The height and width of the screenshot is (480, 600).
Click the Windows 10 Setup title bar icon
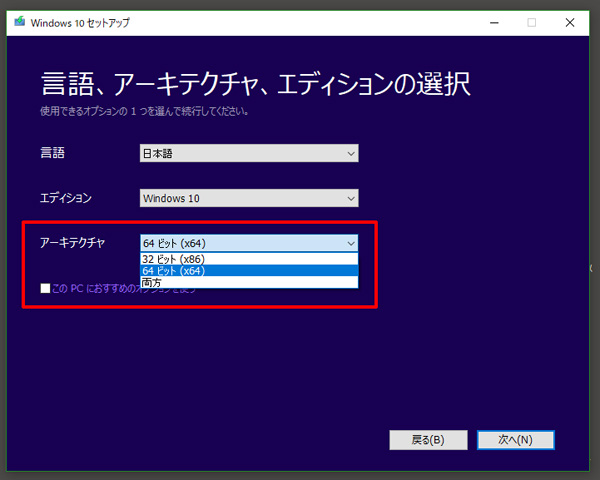click(20, 21)
